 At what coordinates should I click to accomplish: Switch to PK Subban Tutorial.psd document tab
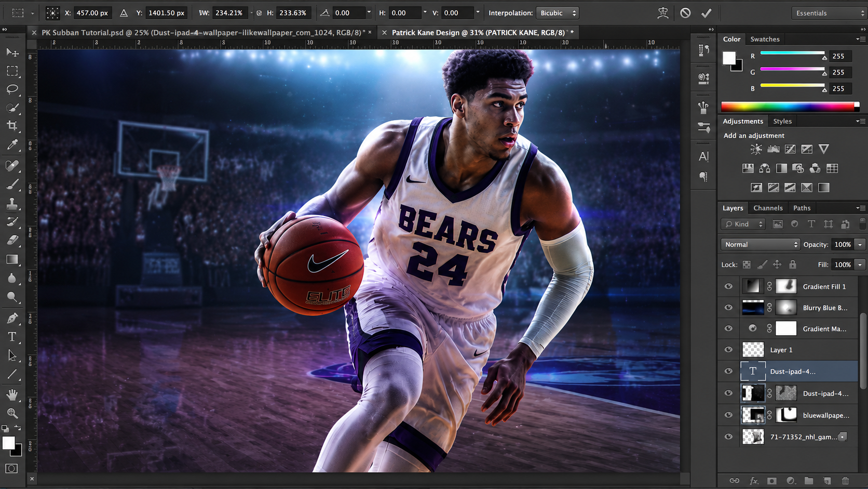tap(202, 32)
